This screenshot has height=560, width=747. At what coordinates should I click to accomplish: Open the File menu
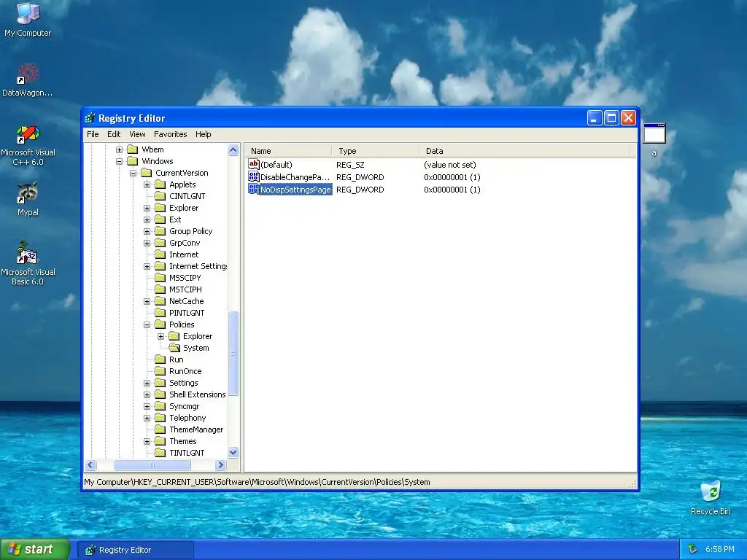(93, 134)
